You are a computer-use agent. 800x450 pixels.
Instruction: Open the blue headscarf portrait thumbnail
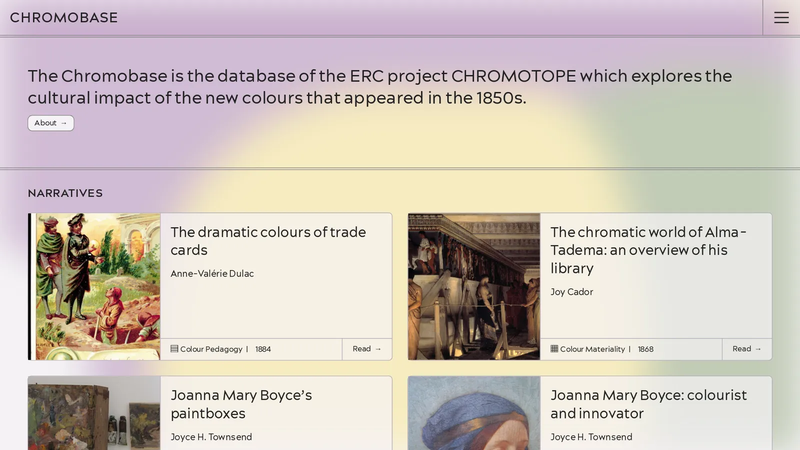click(x=474, y=413)
